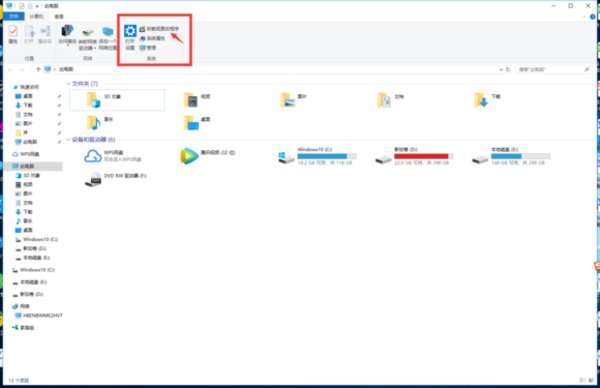Viewport: 600px width, 388px height.
Task: Select the 3D Objects folder in main pane
Action: click(x=117, y=100)
